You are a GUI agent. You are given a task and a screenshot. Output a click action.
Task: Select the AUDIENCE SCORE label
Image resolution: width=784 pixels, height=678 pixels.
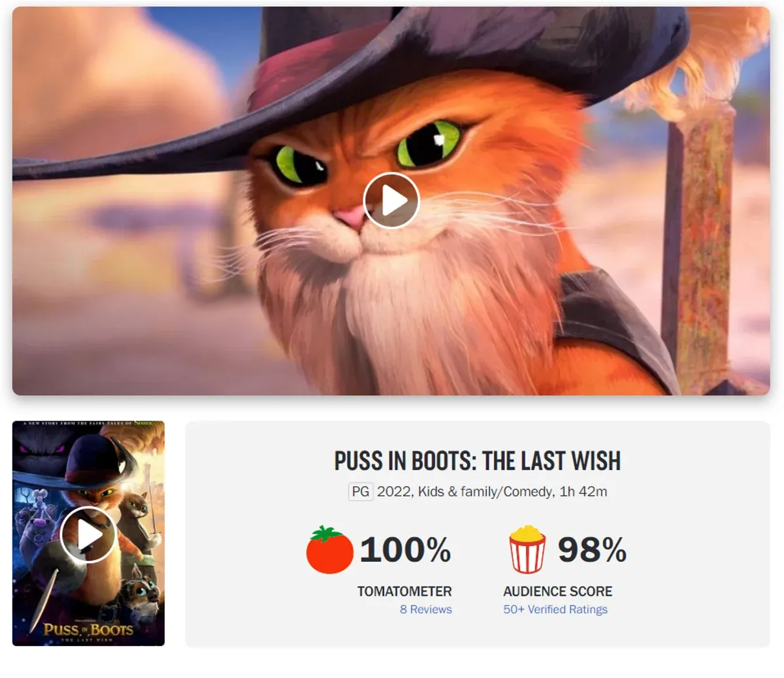558,591
